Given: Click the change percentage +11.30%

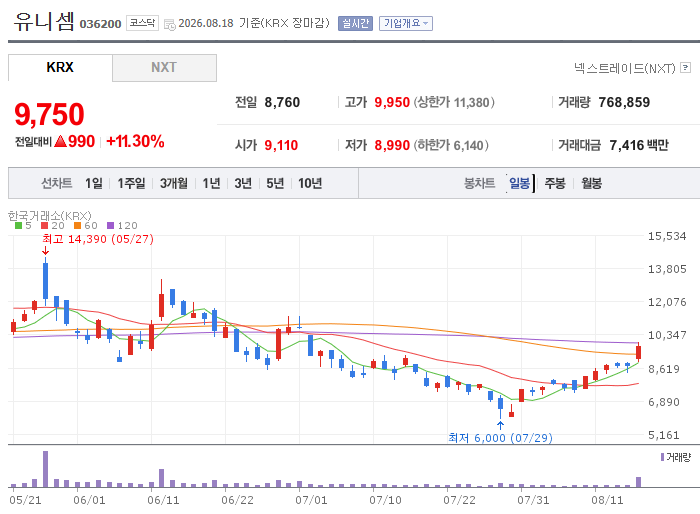Looking at the screenshot, I should [135, 142].
